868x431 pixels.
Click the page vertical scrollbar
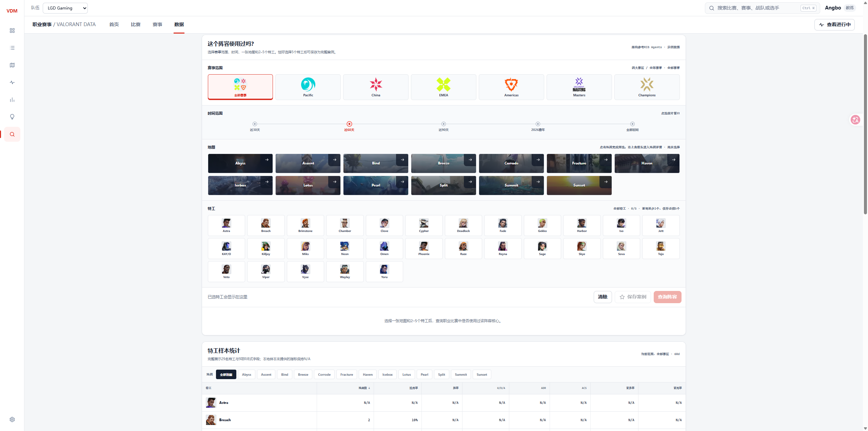pyautogui.click(x=865, y=124)
